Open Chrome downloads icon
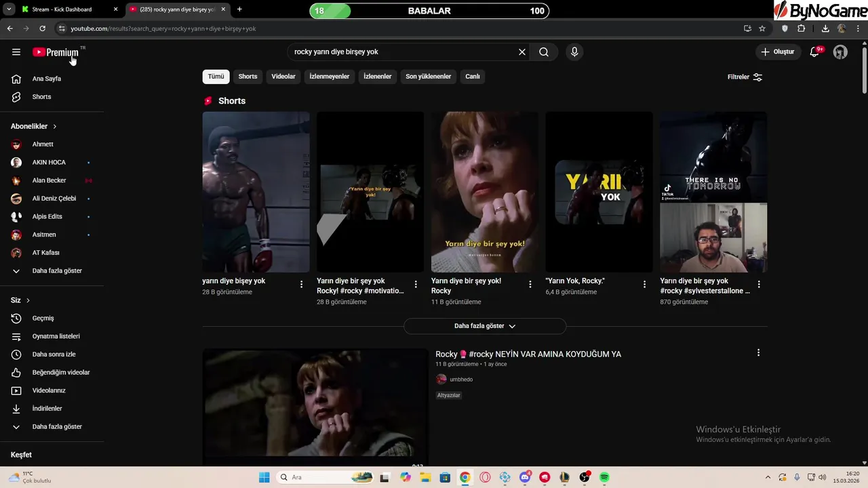 (825, 28)
